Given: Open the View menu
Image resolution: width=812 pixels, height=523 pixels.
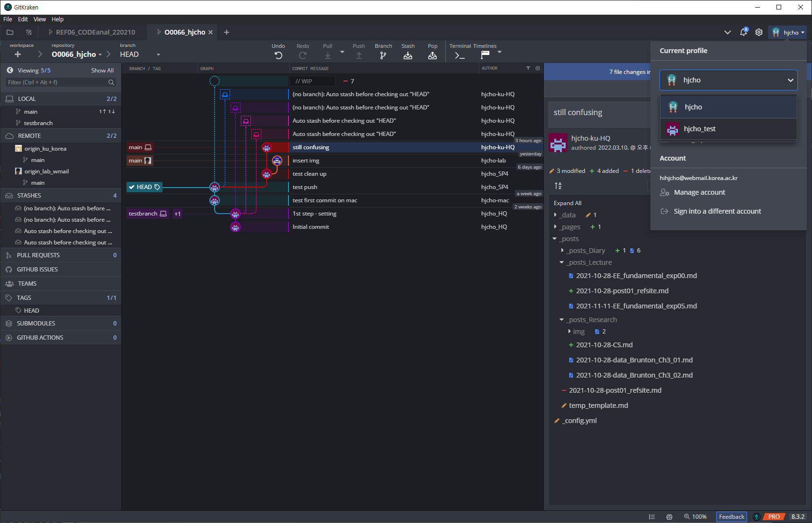Looking at the screenshot, I should point(39,19).
